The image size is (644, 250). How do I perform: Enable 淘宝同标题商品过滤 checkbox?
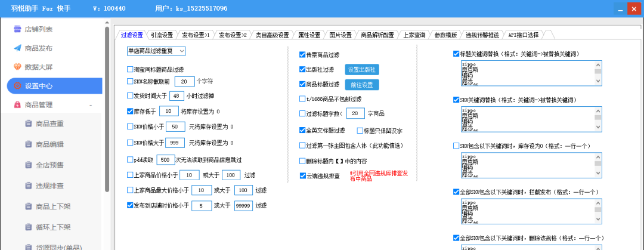130,69
